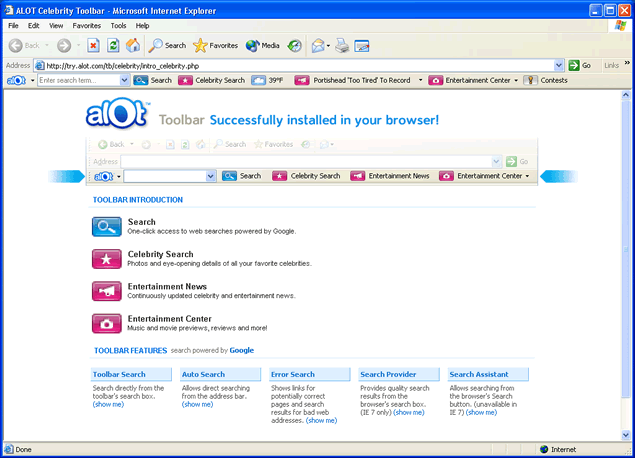Click "show me" under Toolbar Search
The width and height of the screenshot is (635, 458).
108,404
